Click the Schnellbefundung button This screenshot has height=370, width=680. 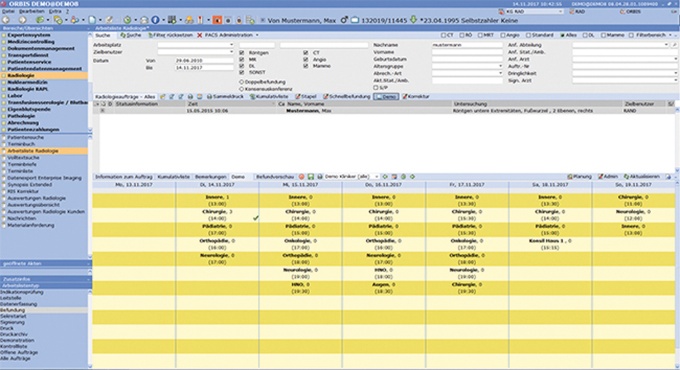coord(346,97)
